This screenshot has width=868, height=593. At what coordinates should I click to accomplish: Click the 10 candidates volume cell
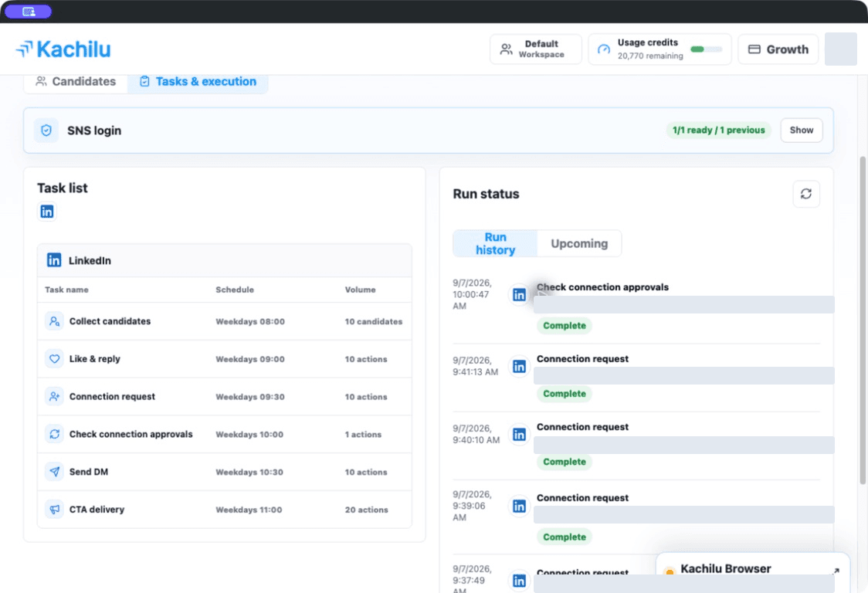(x=374, y=322)
